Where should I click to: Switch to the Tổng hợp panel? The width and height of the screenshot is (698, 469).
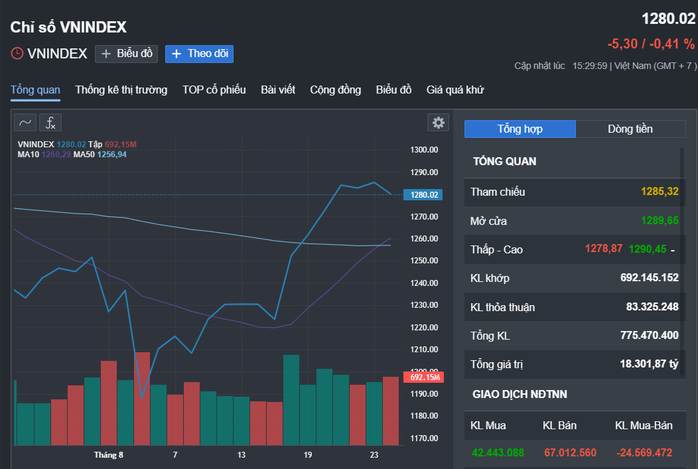pos(520,129)
